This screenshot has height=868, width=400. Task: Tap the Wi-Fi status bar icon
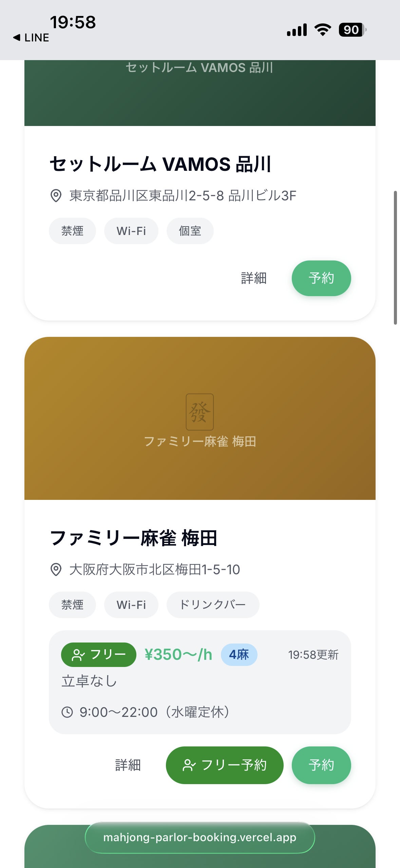point(323,30)
